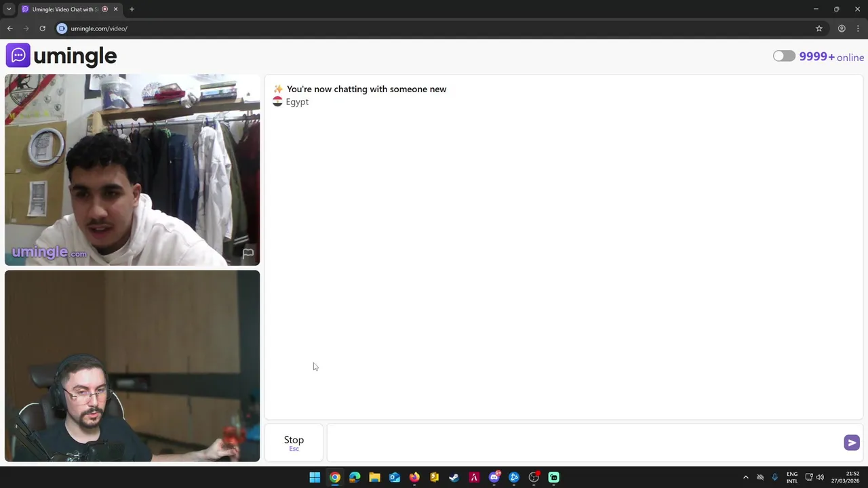The width and height of the screenshot is (868, 488).
Task: Open Firefox from the taskbar
Action: [414, 477]
